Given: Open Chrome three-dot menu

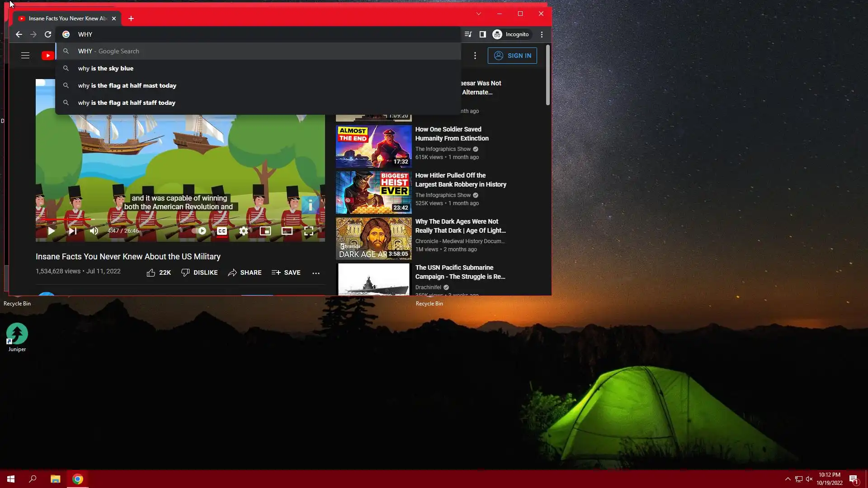Looking at the screenshot, I should click(542, 34).
